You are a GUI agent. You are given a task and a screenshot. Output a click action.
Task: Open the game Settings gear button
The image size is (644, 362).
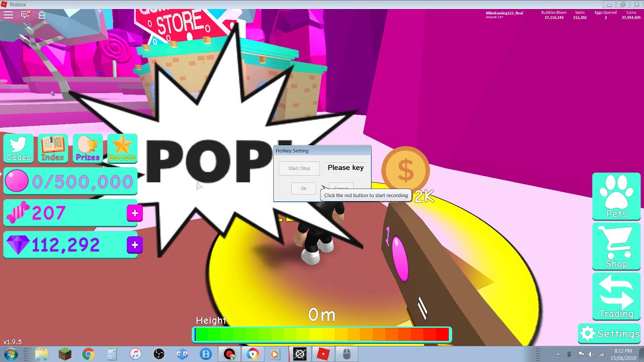pos(610,334)
